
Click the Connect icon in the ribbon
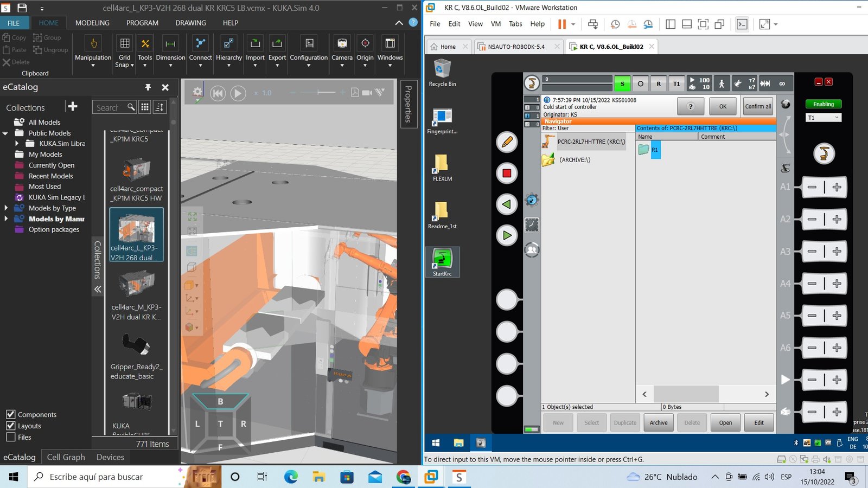coord(200,43)
